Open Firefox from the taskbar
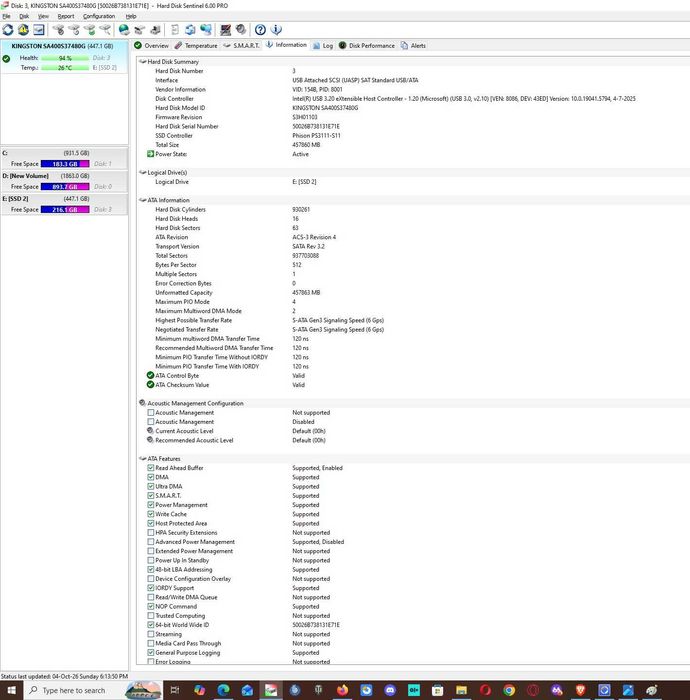Image resolution: width=690 pixels, height=700 pixels. (342, 690)
